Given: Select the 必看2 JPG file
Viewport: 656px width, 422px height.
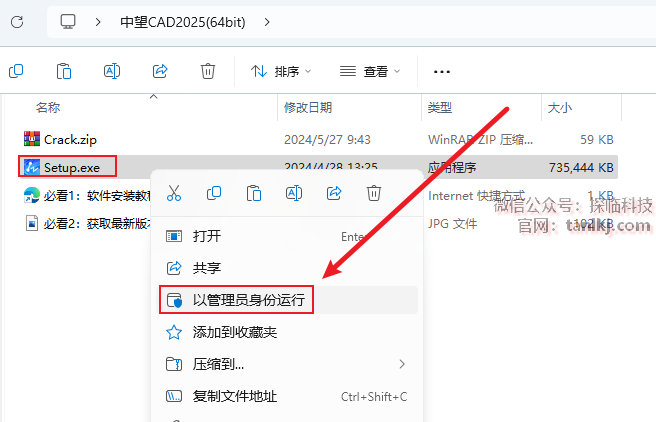Looking at the screenshot, I should click(97, 223).
